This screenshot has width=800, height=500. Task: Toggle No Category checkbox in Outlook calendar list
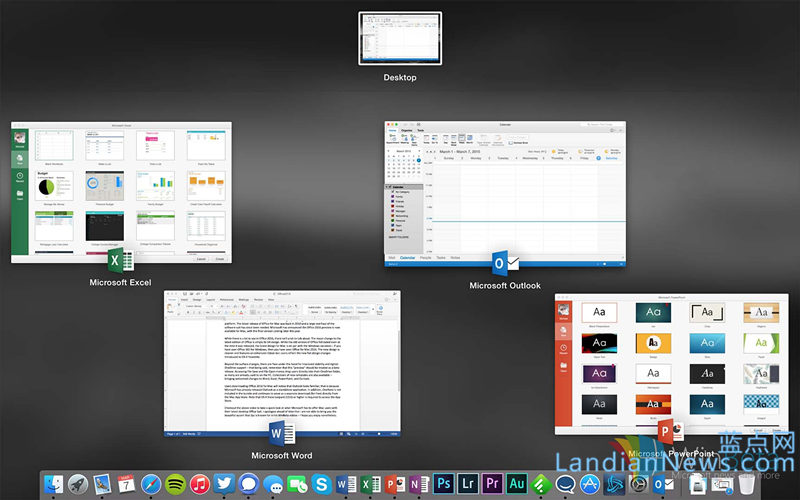coord(393,192)
